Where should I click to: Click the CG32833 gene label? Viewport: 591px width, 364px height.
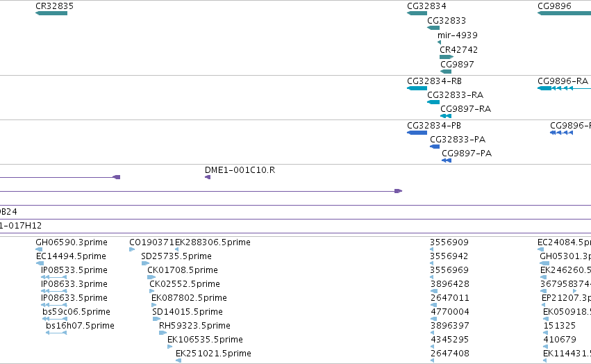click(447, 20)
